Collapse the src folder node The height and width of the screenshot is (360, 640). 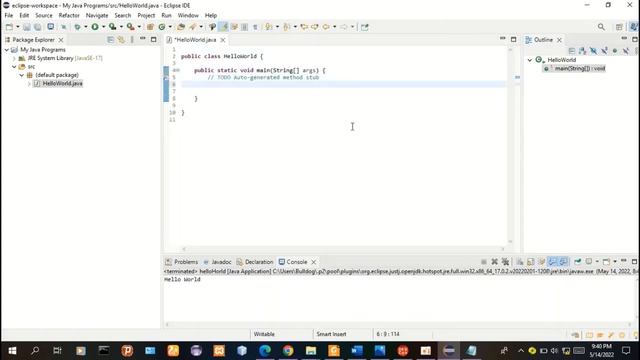pos(14,67)
